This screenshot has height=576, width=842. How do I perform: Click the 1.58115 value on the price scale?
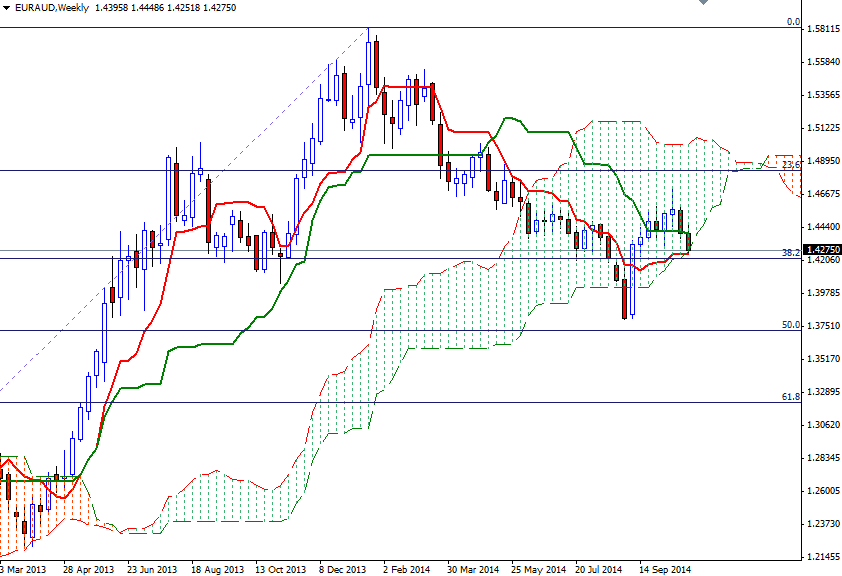coord(824,30)
